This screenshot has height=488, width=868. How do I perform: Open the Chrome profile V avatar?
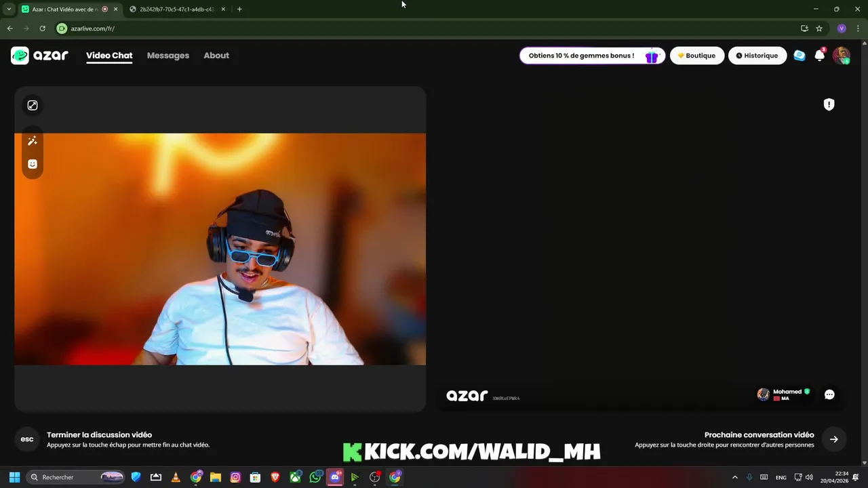click(x=842, y=28)
